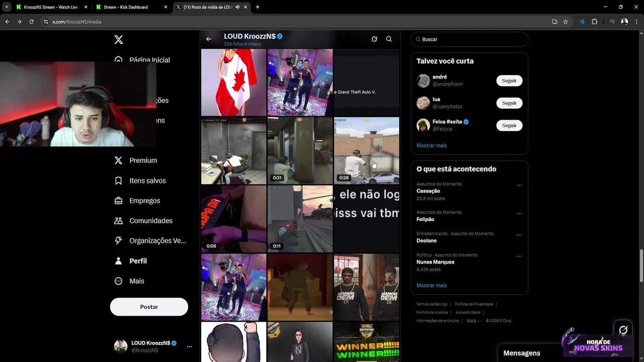Click the browser back arrow

pyautogui.click(x=7, y=22)
